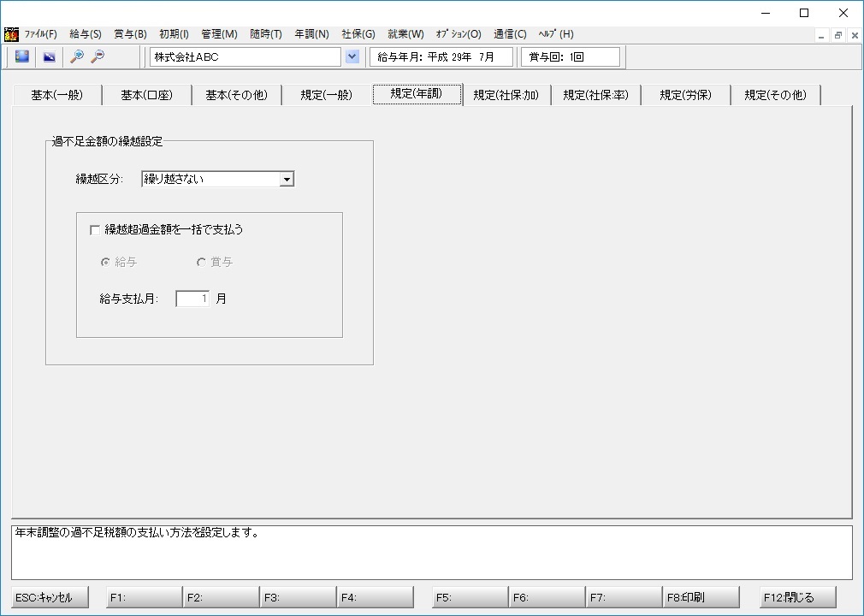Open the 社保(G) menu
Image resolution: width=864 pixels, height=616 pixels.
(x=358, y=34)
